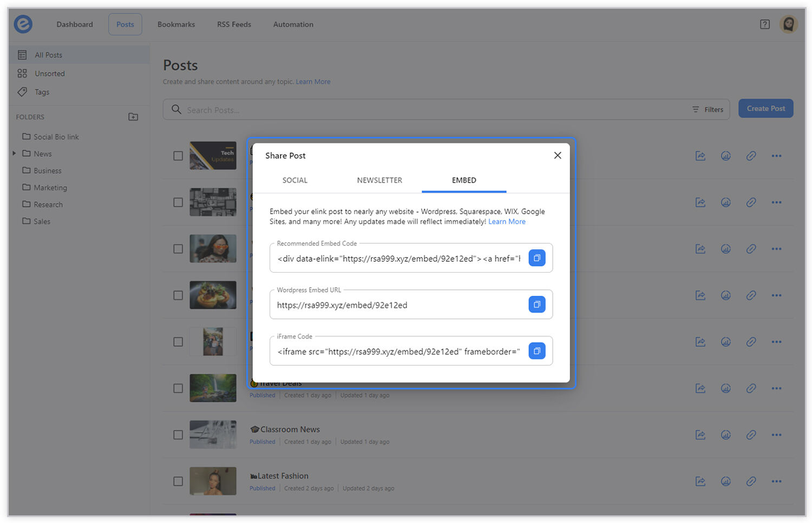This screenshot has width=812, height=523.
Task: Open Learn More link in embed dialog
Action: click(507, 222)
